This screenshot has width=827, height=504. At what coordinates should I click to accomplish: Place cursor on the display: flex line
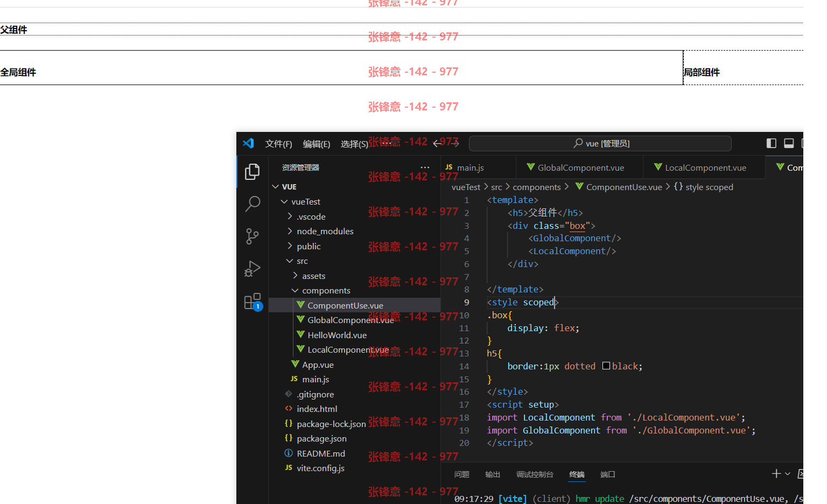[x=543, y=328]
